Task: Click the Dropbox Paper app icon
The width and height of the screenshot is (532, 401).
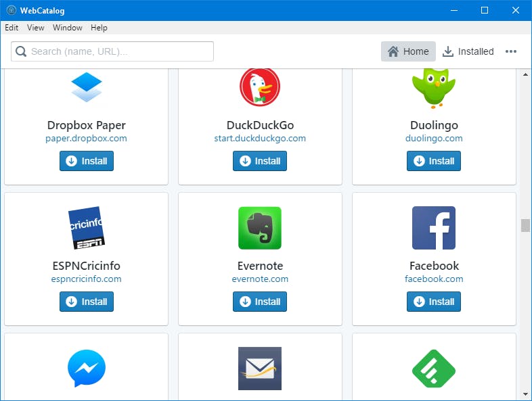Action: click(87, 87)
